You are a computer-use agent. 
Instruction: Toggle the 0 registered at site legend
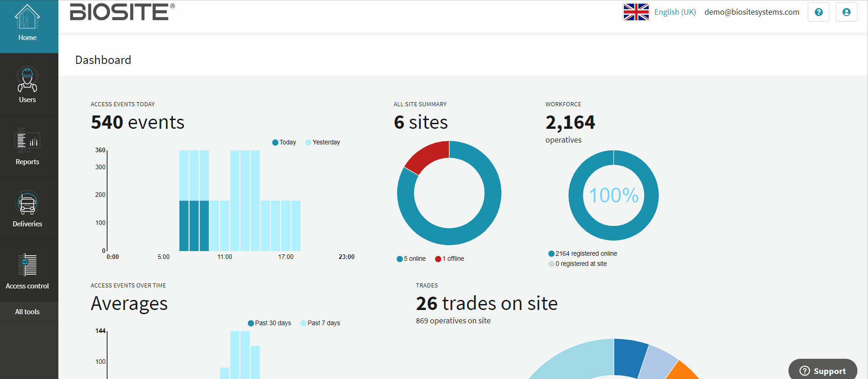pyautogui.click(x=577, y=264)
